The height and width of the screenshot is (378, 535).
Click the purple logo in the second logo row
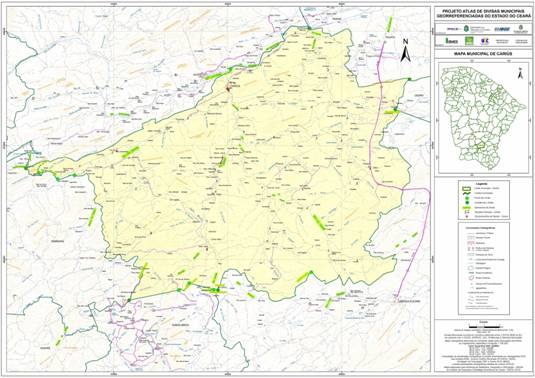tap(485, 41)
